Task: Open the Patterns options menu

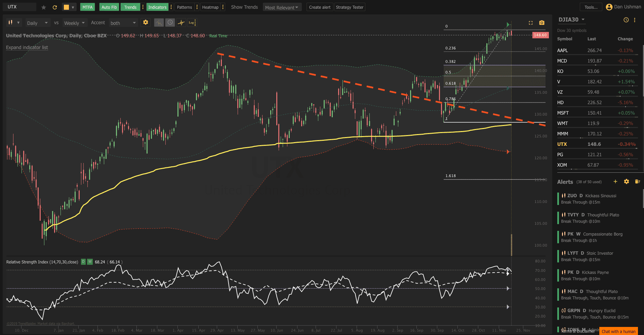Action: (197, 7)
